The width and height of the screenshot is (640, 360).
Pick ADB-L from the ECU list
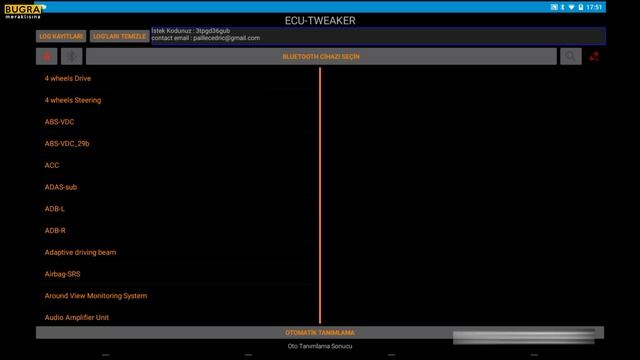pos(54,209)
